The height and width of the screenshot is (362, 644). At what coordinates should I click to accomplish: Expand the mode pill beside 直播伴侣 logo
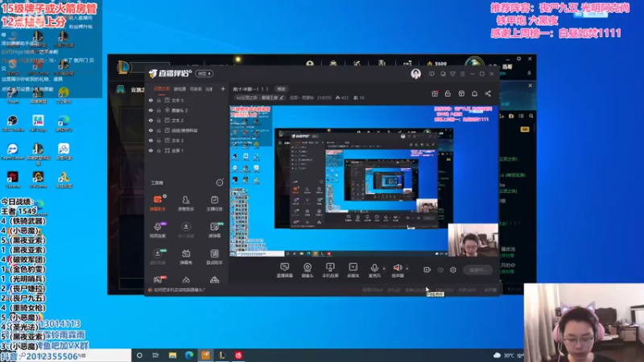tap(204, 73)
